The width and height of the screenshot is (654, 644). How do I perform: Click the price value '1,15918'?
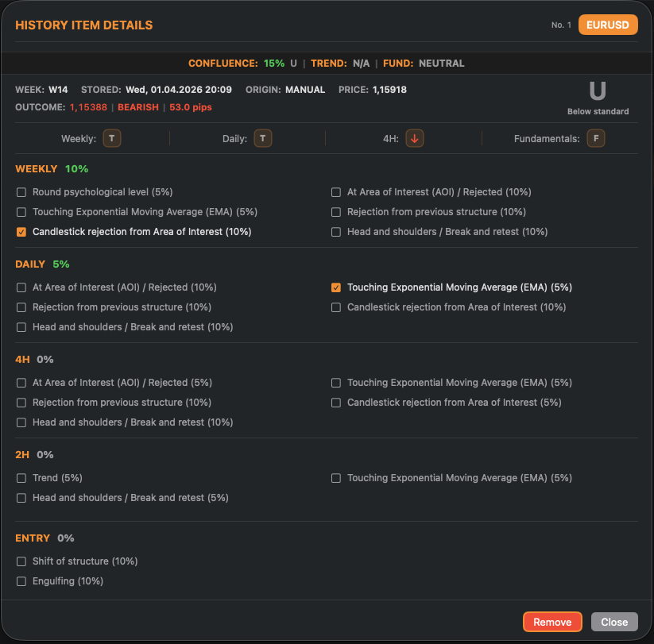point(389,90)
